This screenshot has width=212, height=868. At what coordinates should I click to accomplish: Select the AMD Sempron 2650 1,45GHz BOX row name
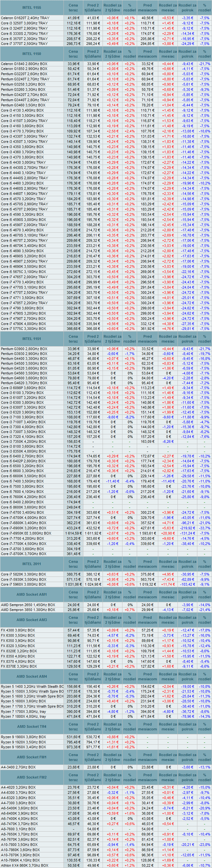click(x=28, y=605)
